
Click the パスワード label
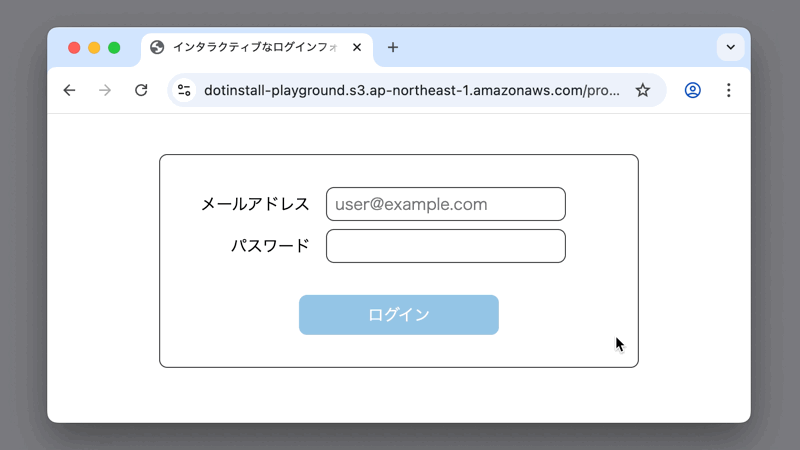(270, 246)
